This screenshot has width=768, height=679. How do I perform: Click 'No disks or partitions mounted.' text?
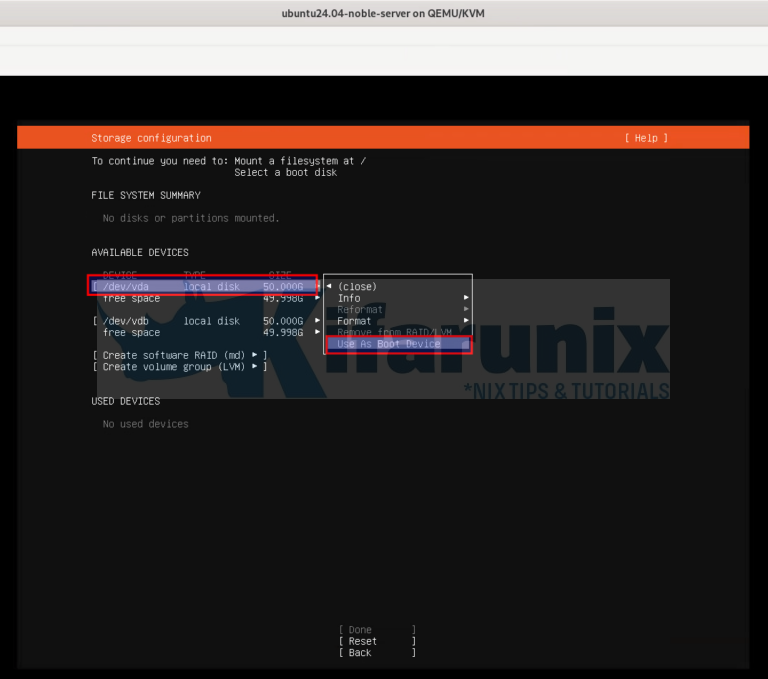pyautogui.click(x=191, y=218)
